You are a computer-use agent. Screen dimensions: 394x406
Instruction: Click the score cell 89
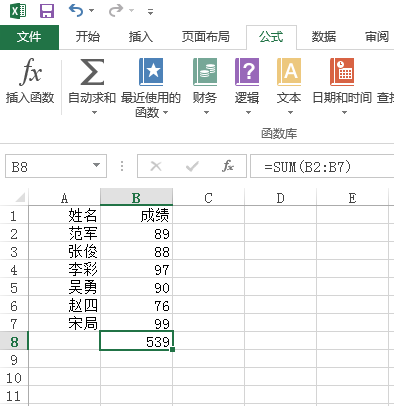[136, 233]
